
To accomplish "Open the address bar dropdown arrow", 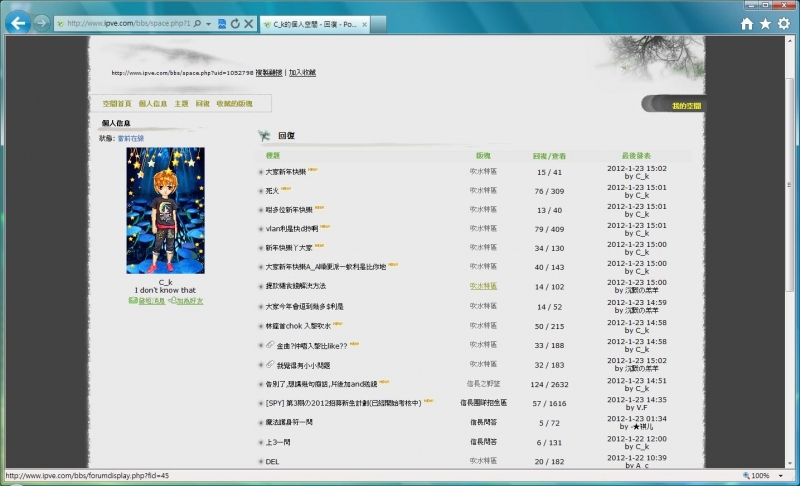I will coord(208,24).
